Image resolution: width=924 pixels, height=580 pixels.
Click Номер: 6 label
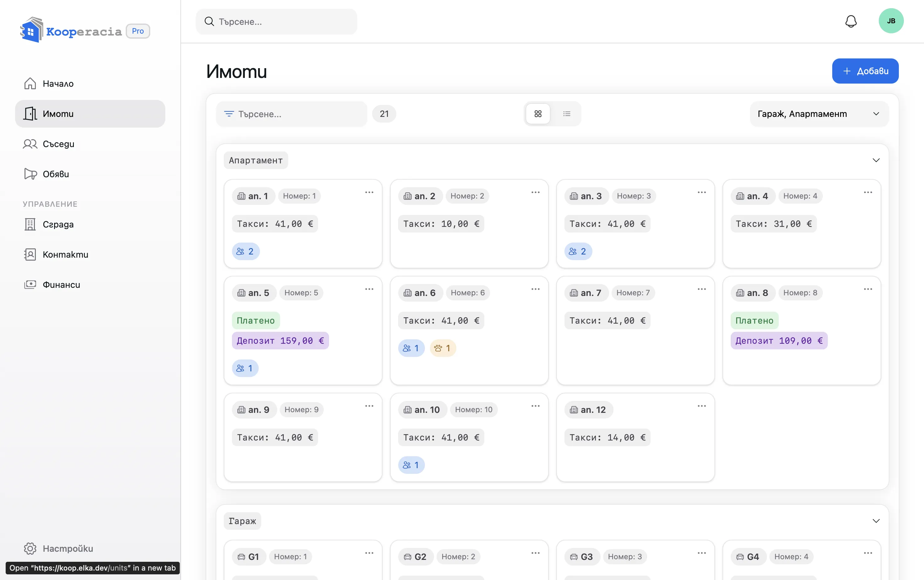tap(467, 293)
